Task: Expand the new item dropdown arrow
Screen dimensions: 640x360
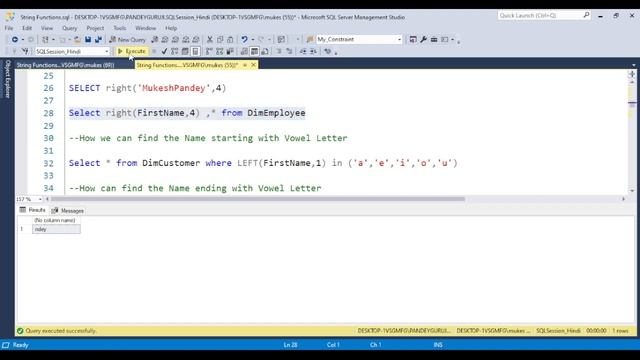Action: pos(53,40)
